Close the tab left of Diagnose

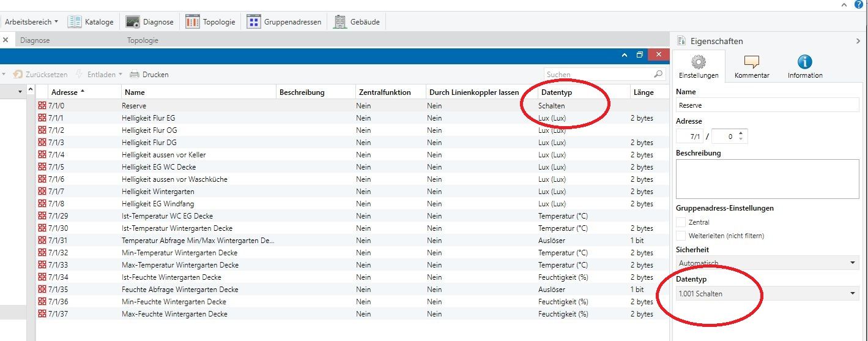click(x=5, y=40)
